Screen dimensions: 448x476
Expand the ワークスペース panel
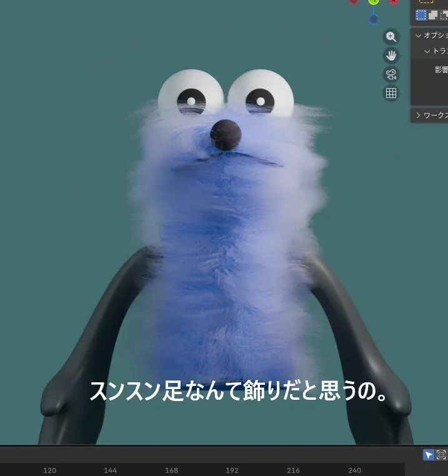[x=418, y=116]
